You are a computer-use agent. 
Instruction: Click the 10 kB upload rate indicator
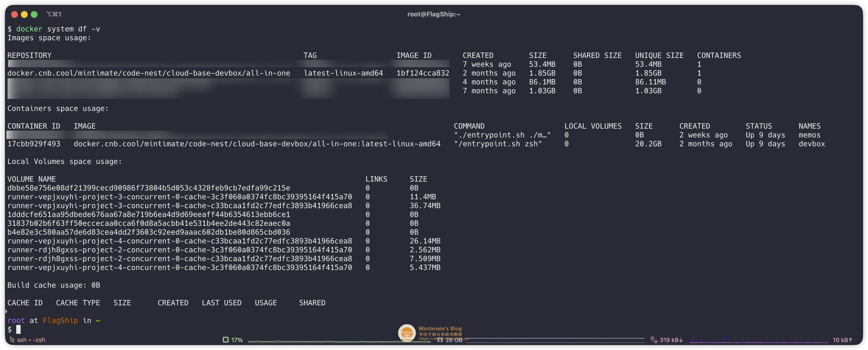point(842,340)
